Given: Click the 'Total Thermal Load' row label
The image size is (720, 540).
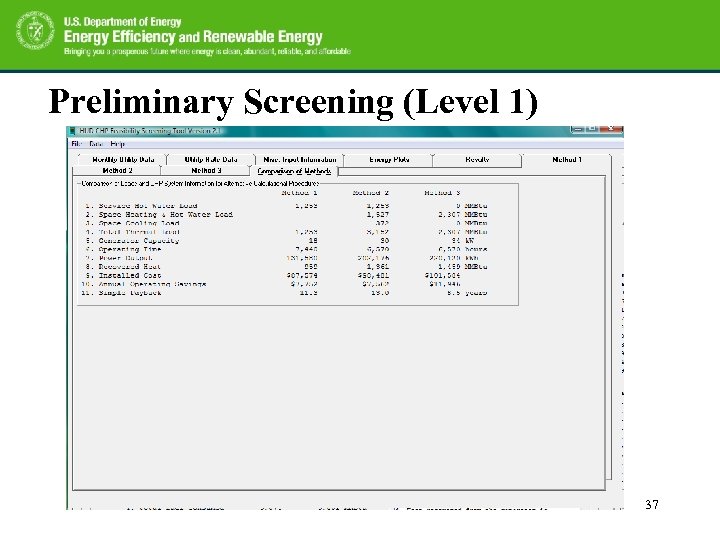Looking at the screenshot, I should coord(139,232).
